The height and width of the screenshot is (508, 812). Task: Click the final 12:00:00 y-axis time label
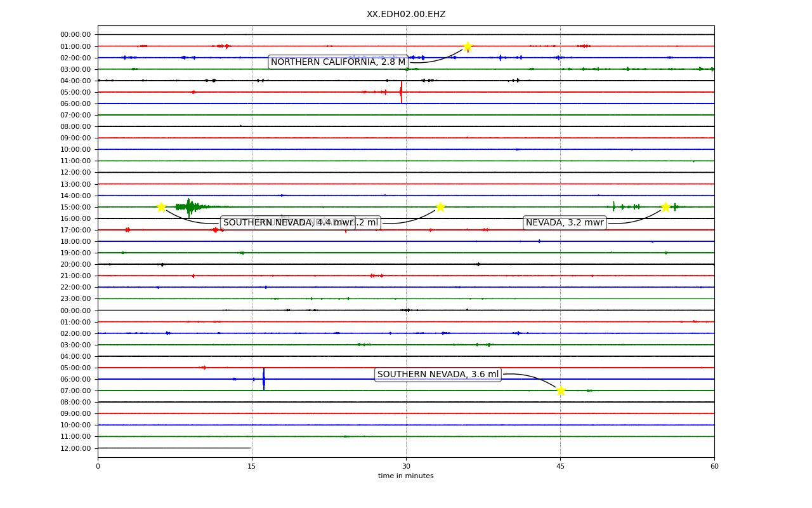75,448
